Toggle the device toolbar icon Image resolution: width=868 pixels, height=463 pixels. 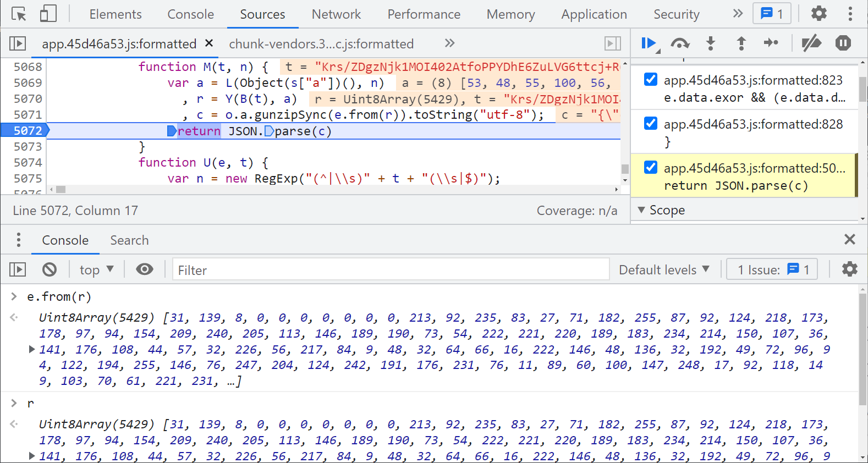point(48,14)
